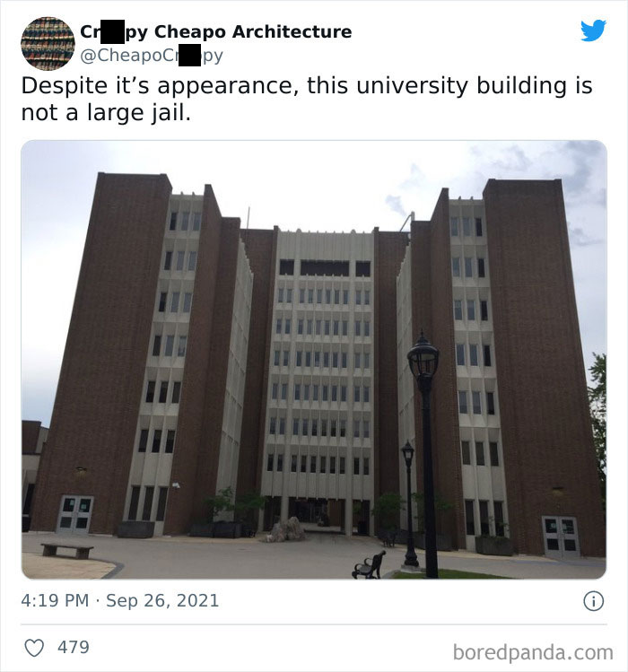Click the wooden bench at photo's left
The width and height of the screenshot is (628, 672).
[67, 550]
